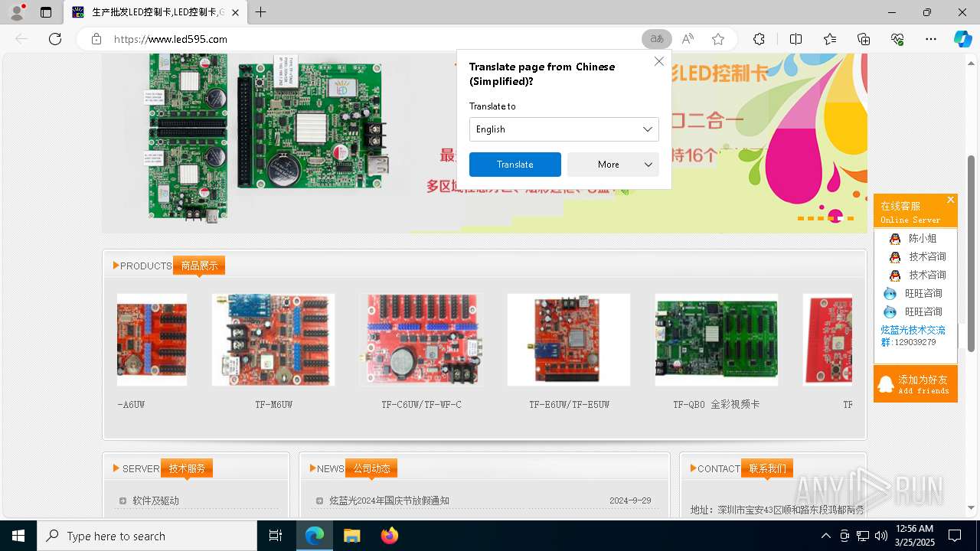Click the TF-M6UW product name link
Image resolution: width=980 pixels, height=551 pixels.
(273, 404)
